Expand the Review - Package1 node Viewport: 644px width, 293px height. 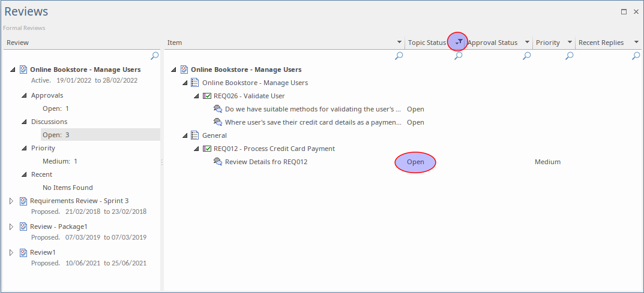(x=11, y=227)
